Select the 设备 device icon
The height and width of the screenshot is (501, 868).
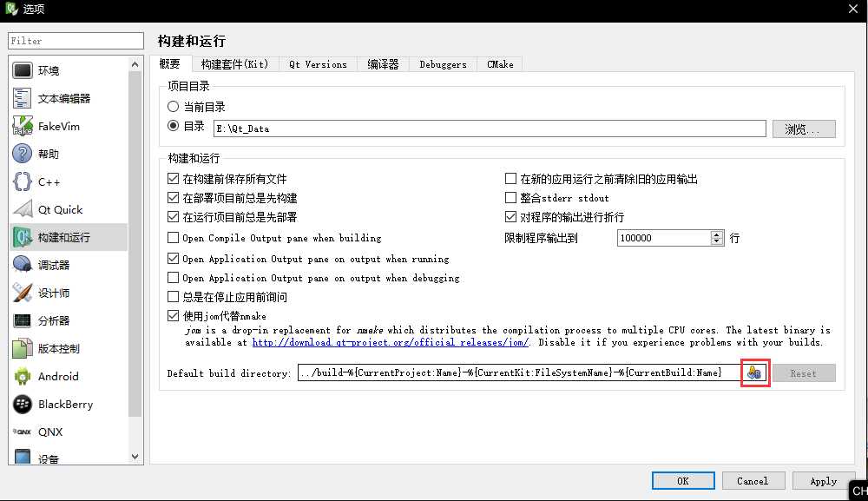tap(23, 457)
